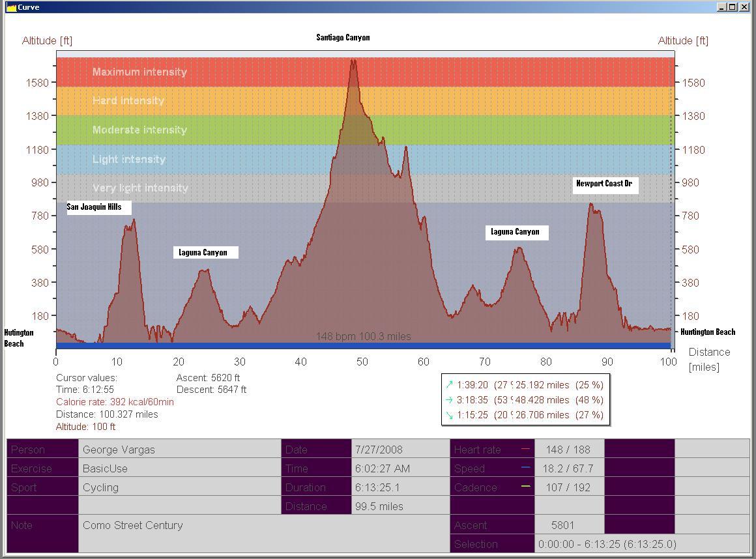
Task: Click the green downhill arrow icon
Action: pos(448,415)
